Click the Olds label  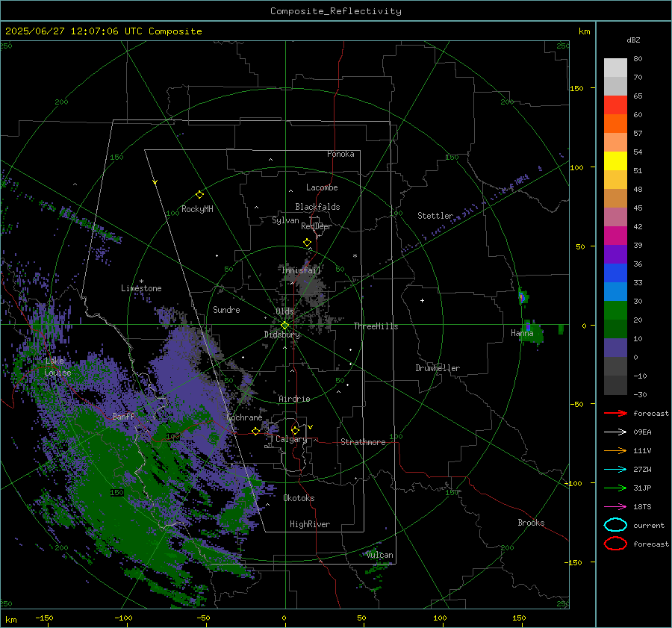[x=284, y=311]
